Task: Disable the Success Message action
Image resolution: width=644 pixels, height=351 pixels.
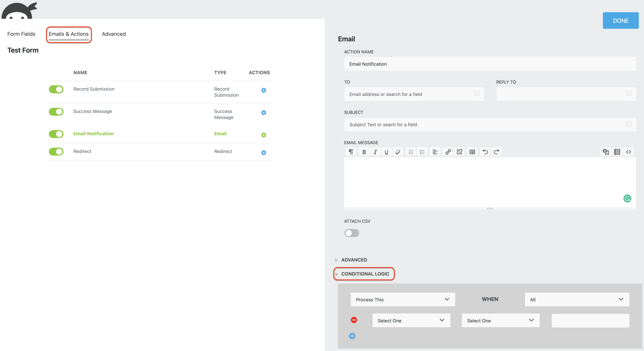Action: 56,112
